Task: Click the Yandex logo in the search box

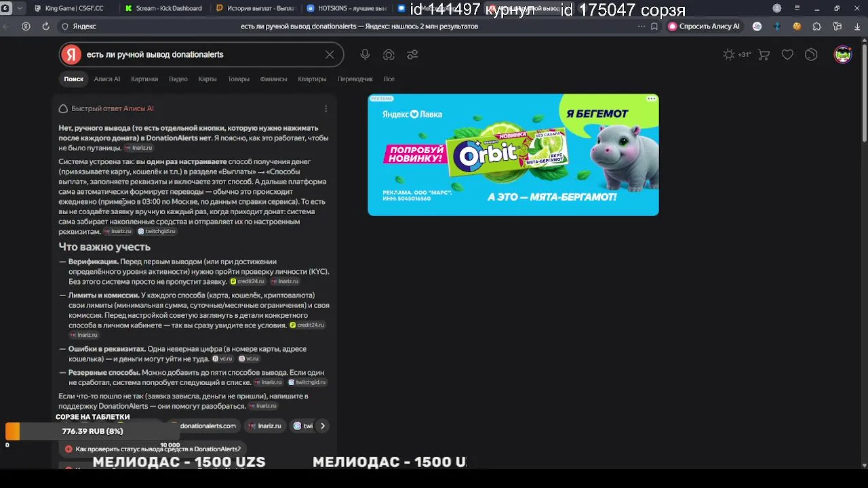Action: coord(71,55)
